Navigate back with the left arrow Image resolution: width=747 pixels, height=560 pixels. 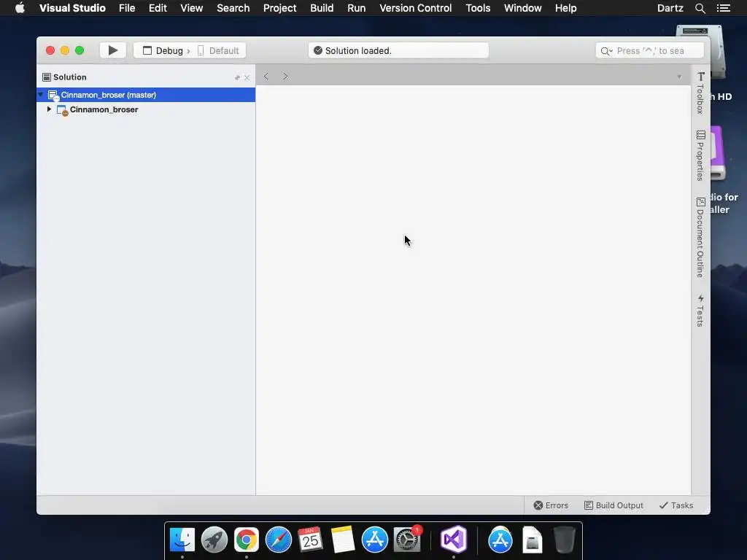[266, 76]
